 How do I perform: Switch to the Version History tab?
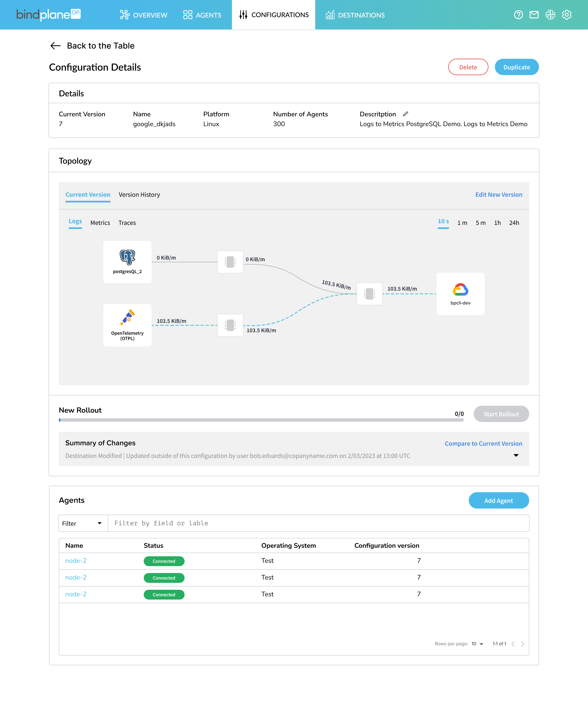(139, 194)
